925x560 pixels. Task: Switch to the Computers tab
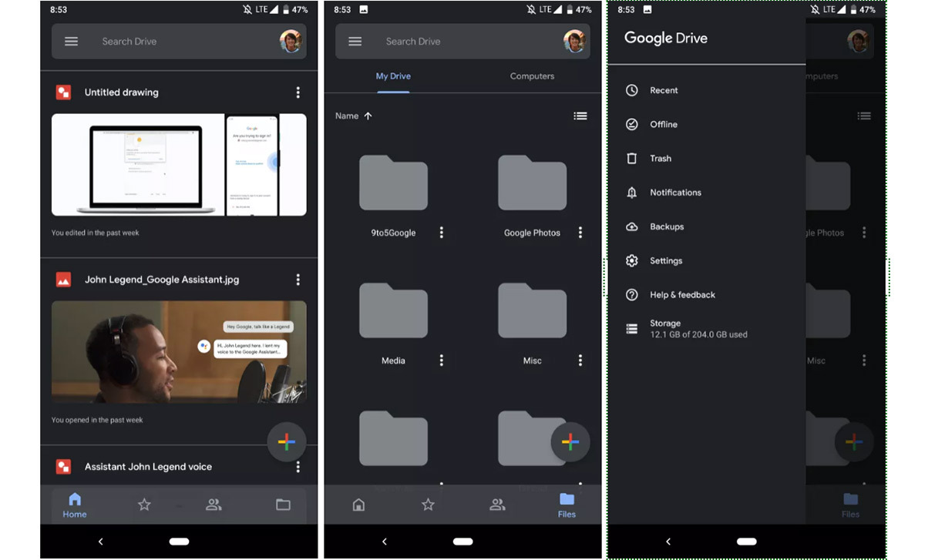[x=532, y=76]
